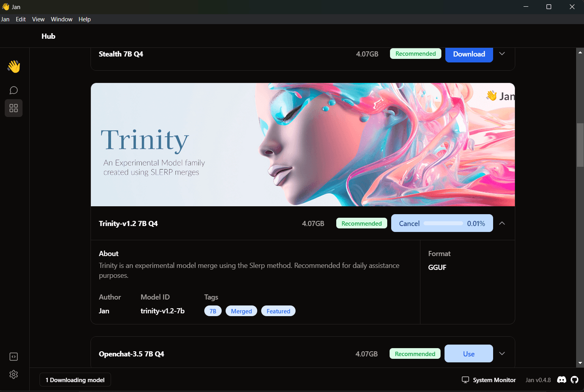Expand the Openchat-3.5 7B Q4 details
584x392 pixels.
[x=502, y=354]
